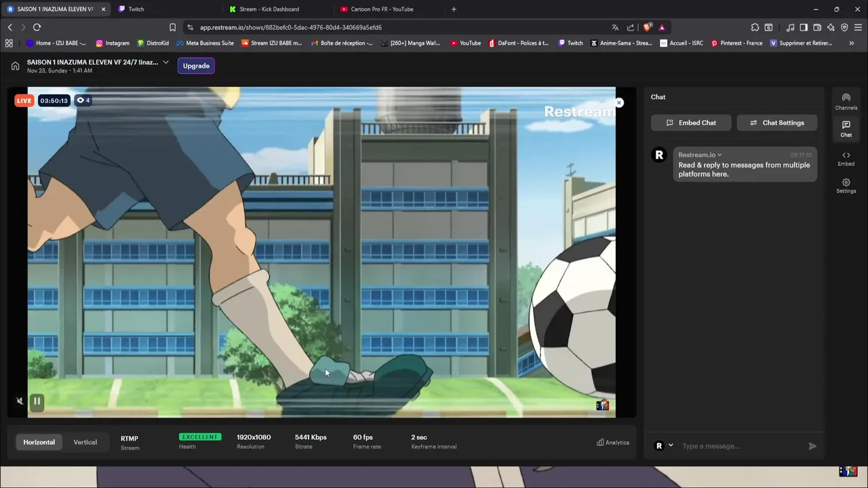The image size is (868, 488).
Task: Click the viewers count eye badge
Action: (83, 100)
